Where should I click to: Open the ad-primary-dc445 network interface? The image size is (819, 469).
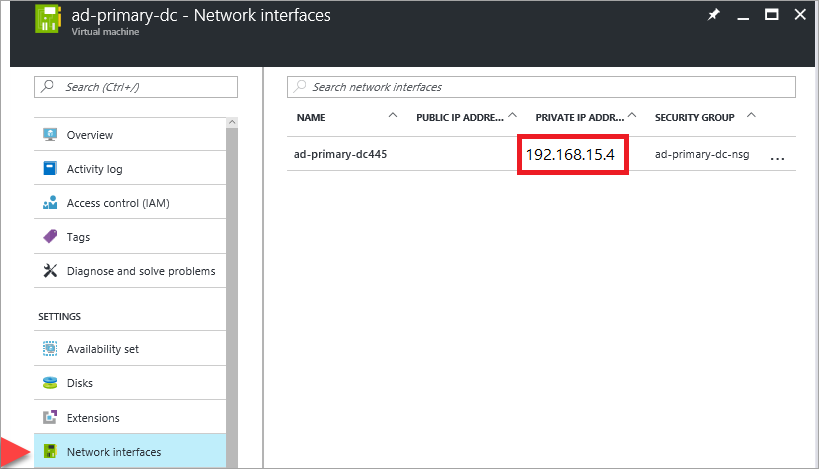pos(340,155)
